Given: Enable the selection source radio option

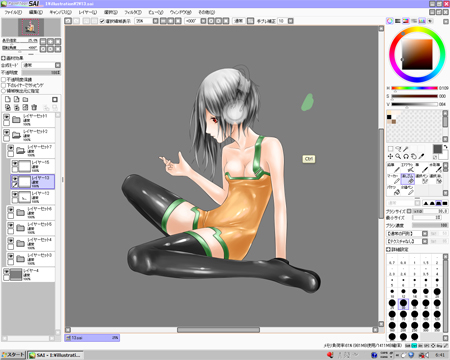Looking at the screenshot, I should coord(4,91).
